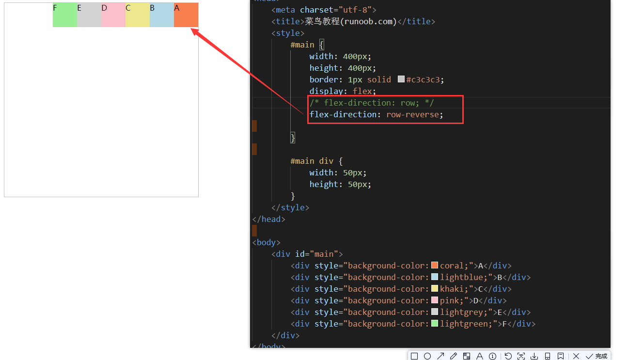This screenshot has width=644, height=360.
Task: Select the ellipse annotation tool
Action: 427,356
